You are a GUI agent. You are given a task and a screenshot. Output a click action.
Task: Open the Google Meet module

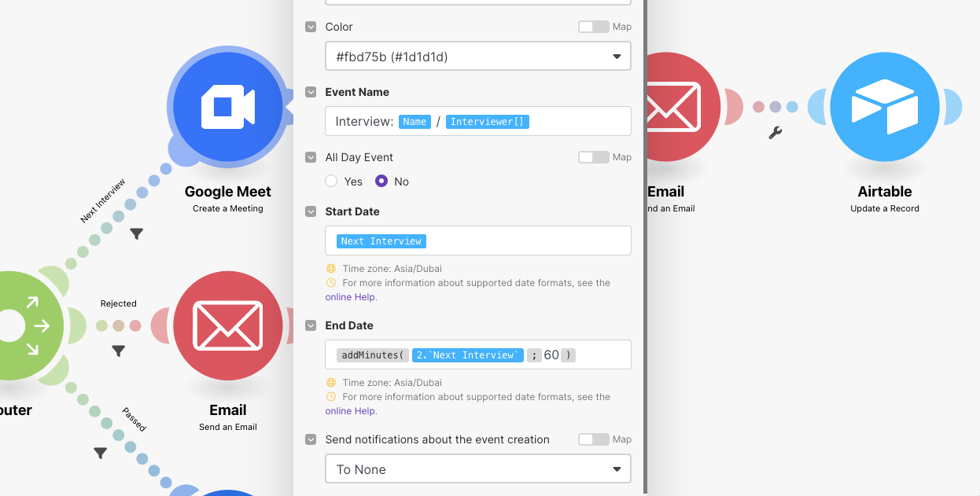click(228, 106)
